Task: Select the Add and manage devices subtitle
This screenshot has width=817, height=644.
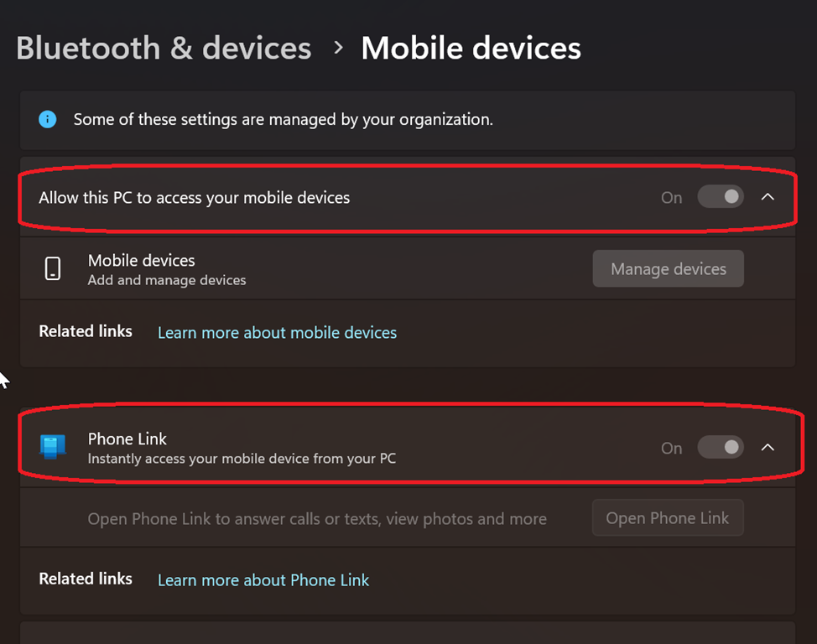Action: [x=167, y=280]
